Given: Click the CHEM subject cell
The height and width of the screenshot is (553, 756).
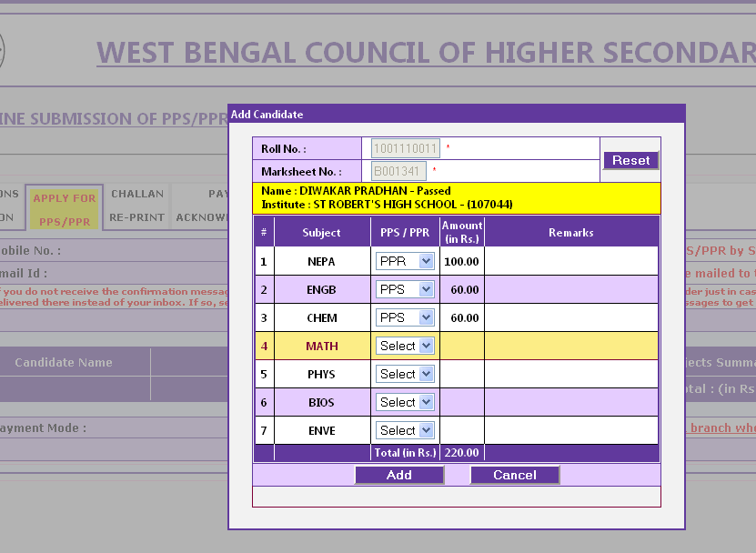Looking at the screenshot, I should click(322, 318).
